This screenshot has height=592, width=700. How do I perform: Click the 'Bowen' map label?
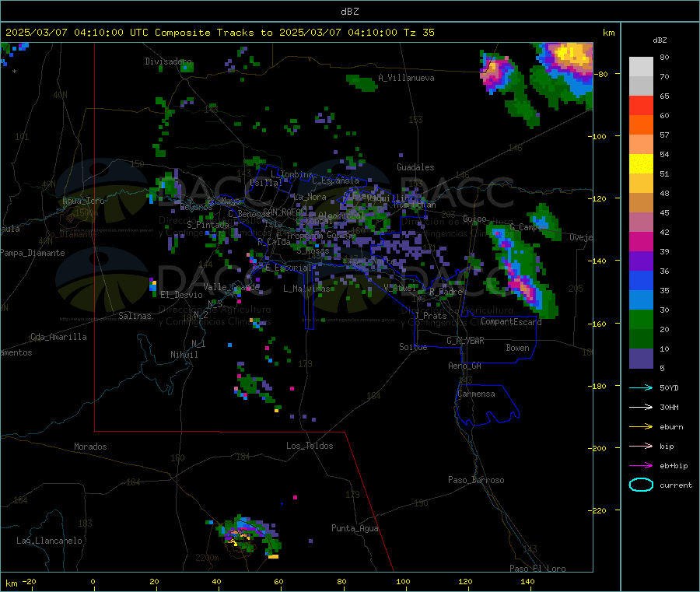click(517, 348)
